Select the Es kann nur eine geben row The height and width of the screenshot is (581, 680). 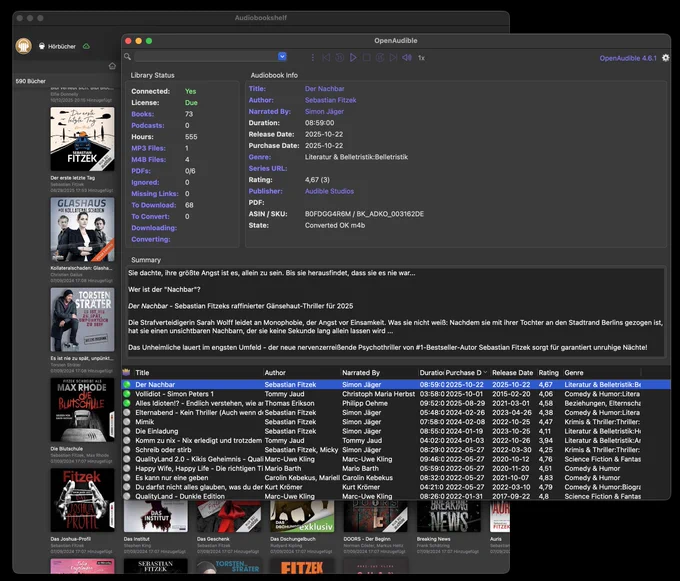click(x=396, y=477)
